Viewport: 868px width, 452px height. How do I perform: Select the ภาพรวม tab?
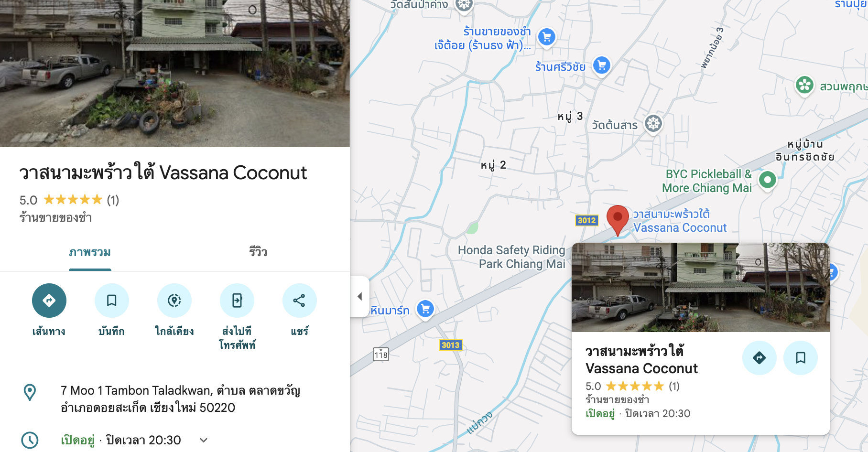click(x=90, y=252)
